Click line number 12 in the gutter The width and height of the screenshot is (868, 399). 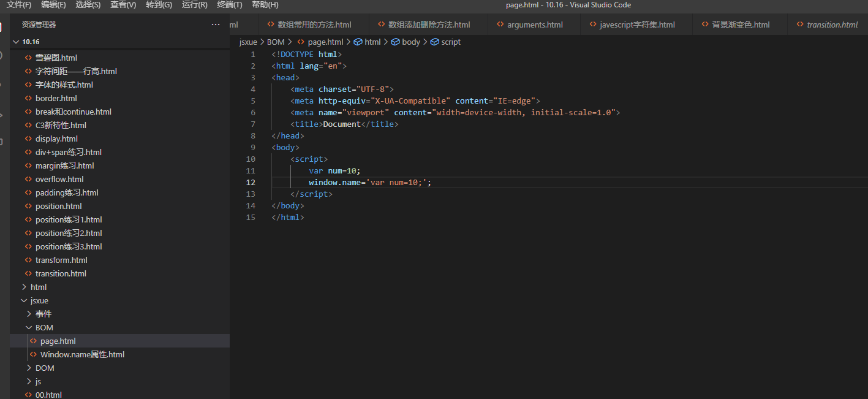(x=251, y=182)
